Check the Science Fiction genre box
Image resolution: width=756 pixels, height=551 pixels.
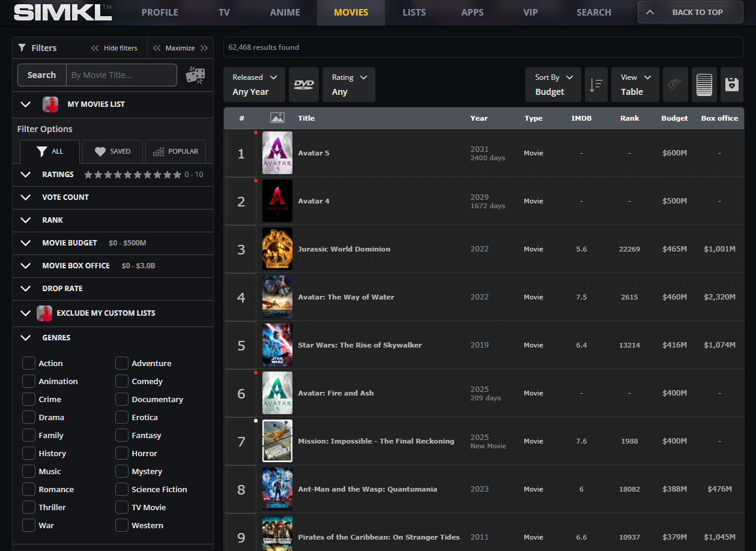coord(122,490)
